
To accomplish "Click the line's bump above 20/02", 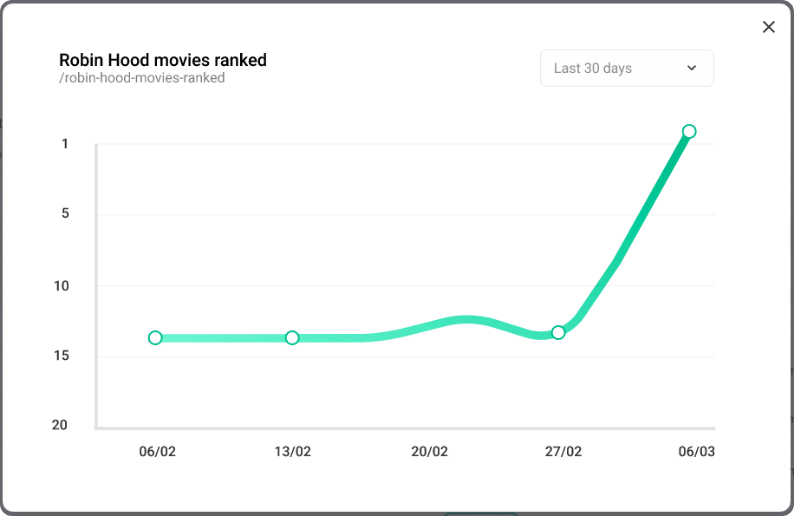I will [x=465, y=320].
